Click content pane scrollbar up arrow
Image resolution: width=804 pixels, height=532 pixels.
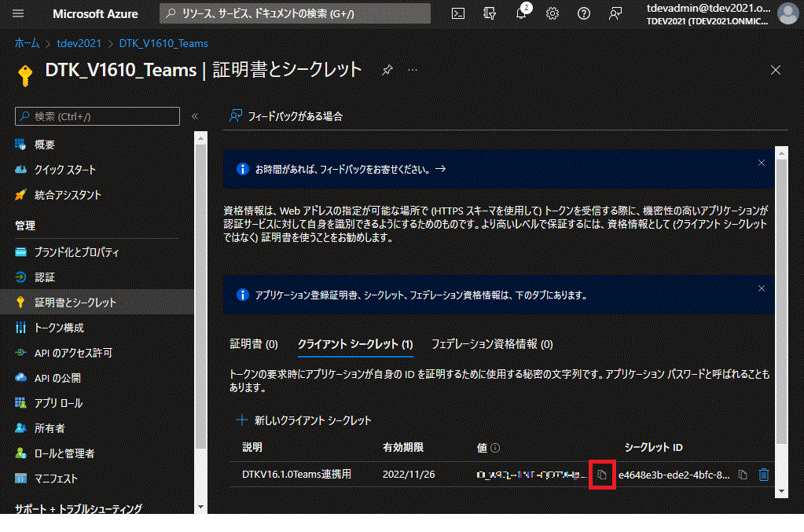pos(781,153)
